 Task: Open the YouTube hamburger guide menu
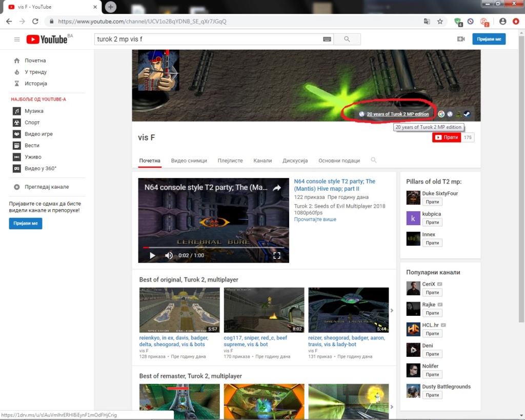[17, 39]
